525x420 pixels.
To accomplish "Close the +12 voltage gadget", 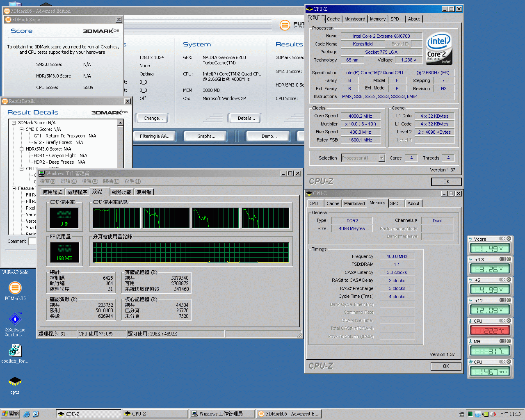I will pyautogui.click(x=509, y=300).
